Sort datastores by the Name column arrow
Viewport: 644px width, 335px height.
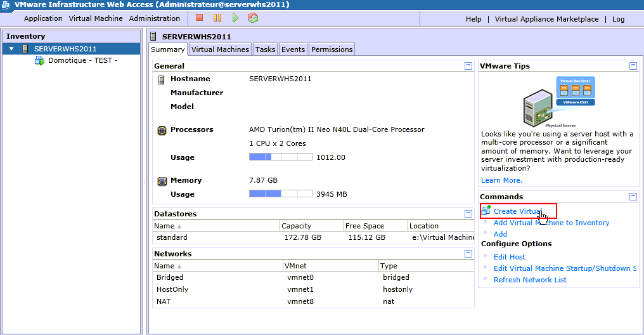tap(179, 227)
